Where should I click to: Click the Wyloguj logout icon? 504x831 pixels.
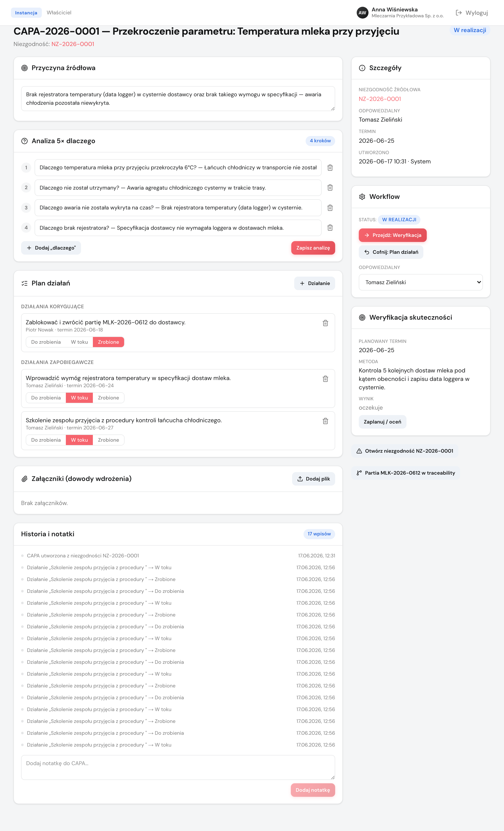point(458,13)
